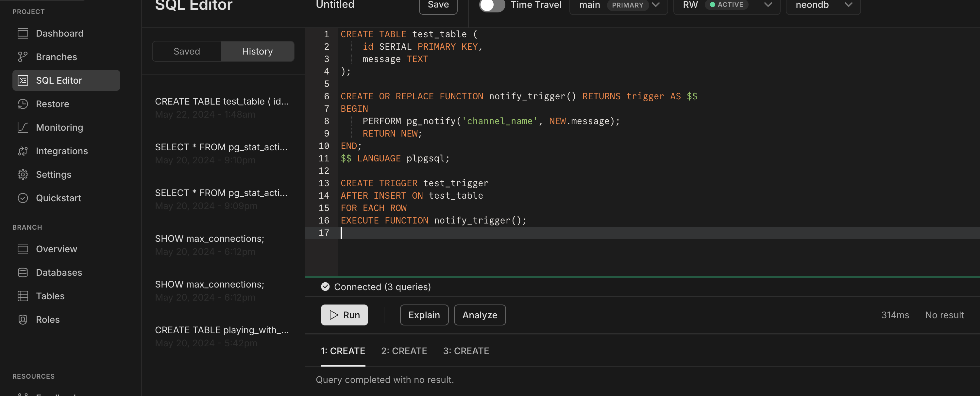Click the Roles badge icon
Image resolution: width=980 pixels, height=396 pixels.
pos(23,320)
